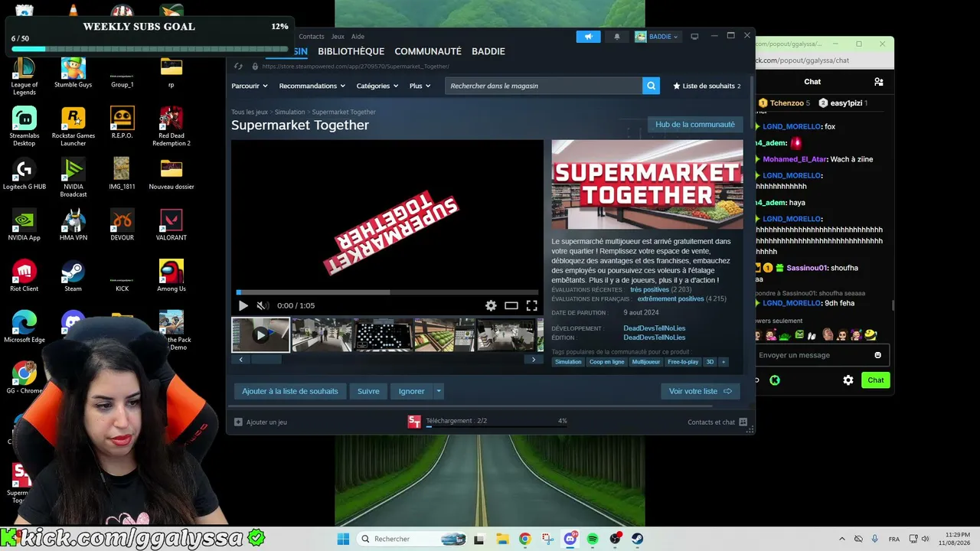
Task: Show hidden system tray icons
Action: click(x=842, y=539)
